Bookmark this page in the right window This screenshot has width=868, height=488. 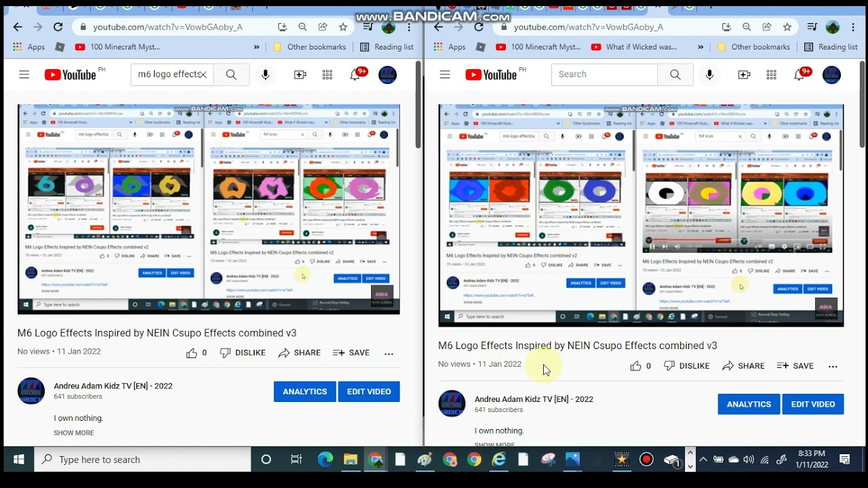point(787,27)
